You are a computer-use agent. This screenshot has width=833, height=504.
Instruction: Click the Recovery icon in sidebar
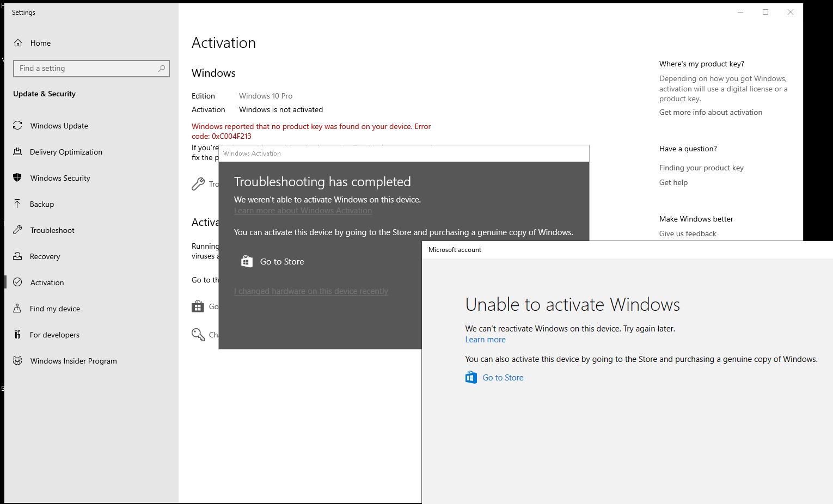pyautogui.click(x=17, y=256)
